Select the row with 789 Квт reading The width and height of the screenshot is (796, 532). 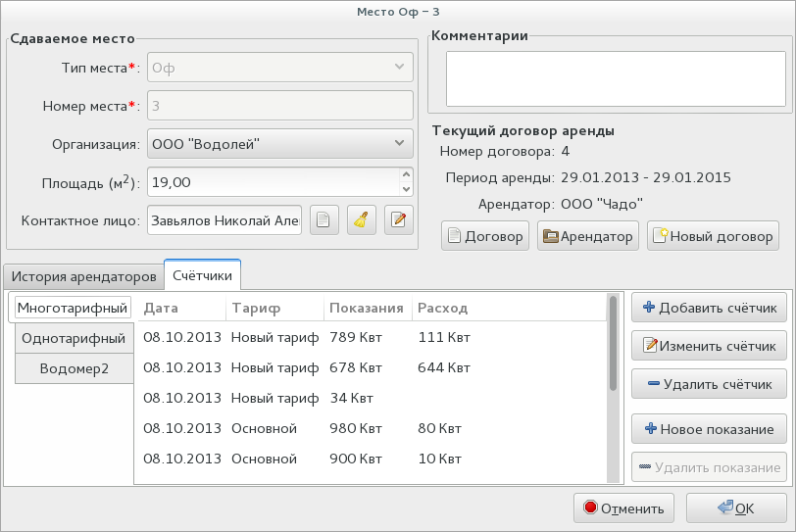tap(372, 337)
